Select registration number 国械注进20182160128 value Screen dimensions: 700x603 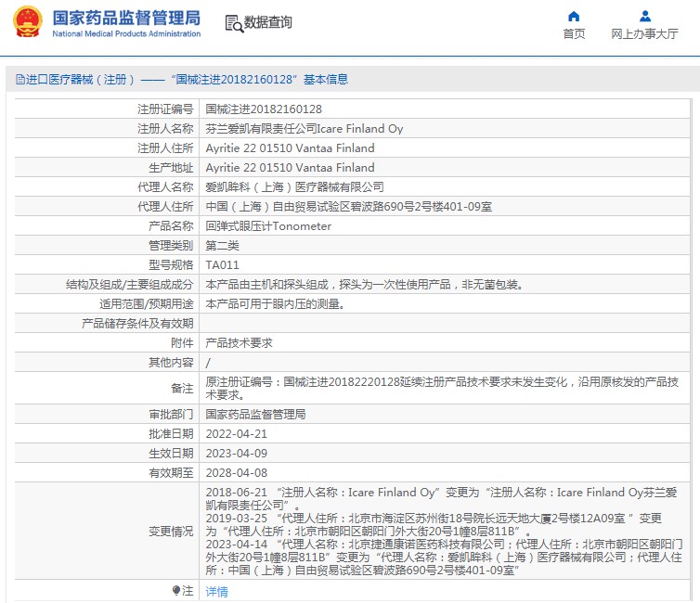pyautogui.click(x=264, y=109)
